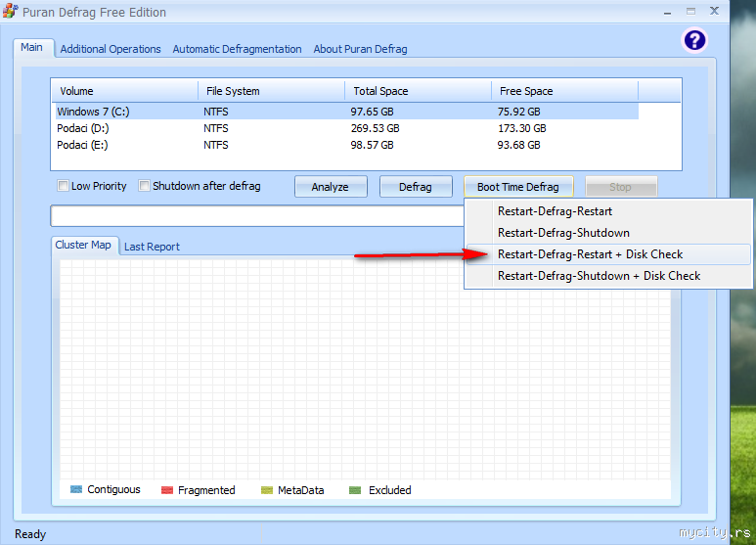
Task: Select the Podaci (D:) volume row
Action: pyautogui.click(x=346, y=128)
